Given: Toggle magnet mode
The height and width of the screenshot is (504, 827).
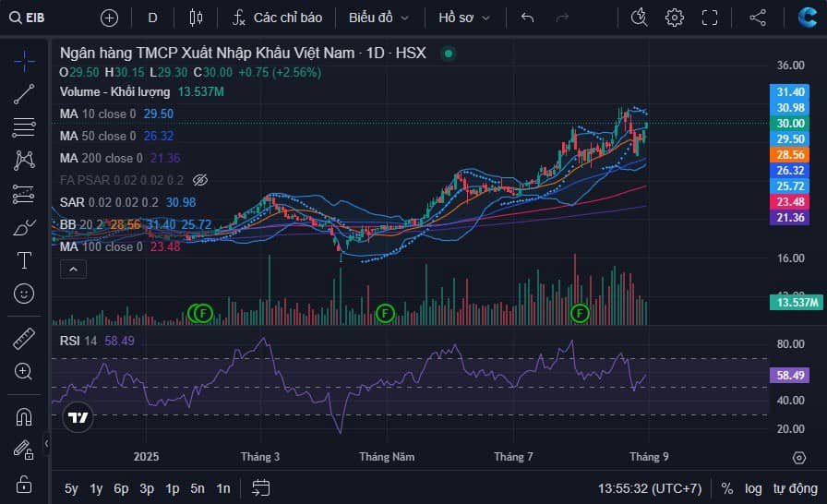Looking at the screenshot, I should 24,417.
